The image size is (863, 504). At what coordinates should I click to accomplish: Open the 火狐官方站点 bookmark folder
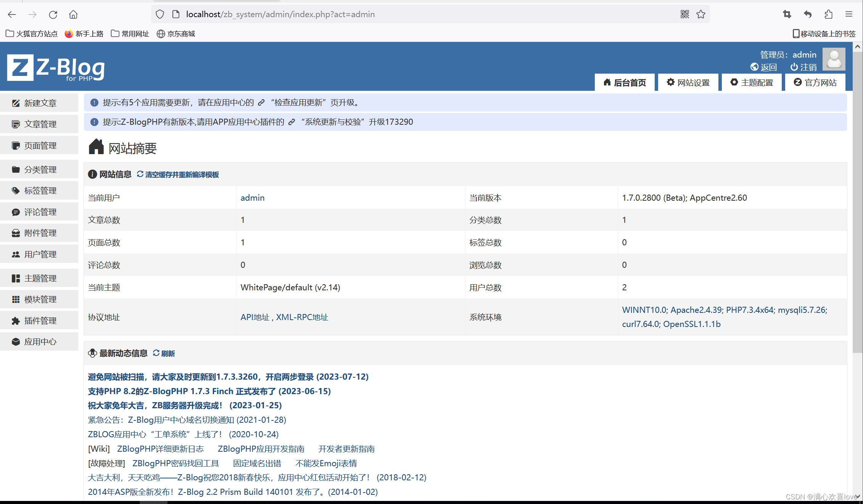32,34
